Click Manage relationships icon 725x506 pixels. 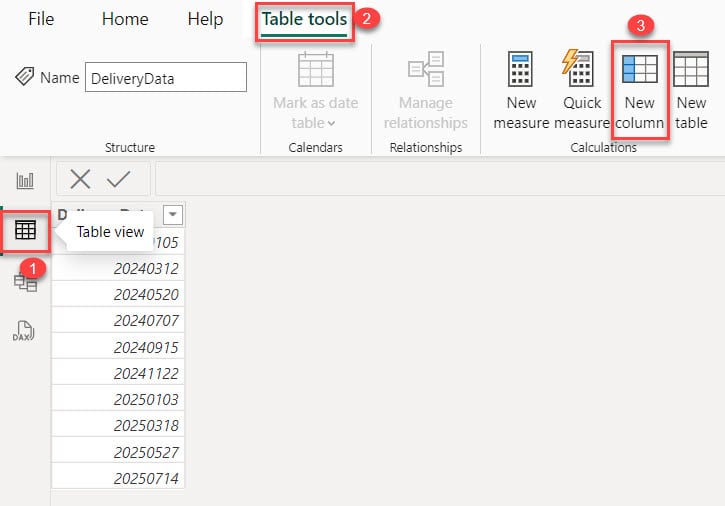426,69
